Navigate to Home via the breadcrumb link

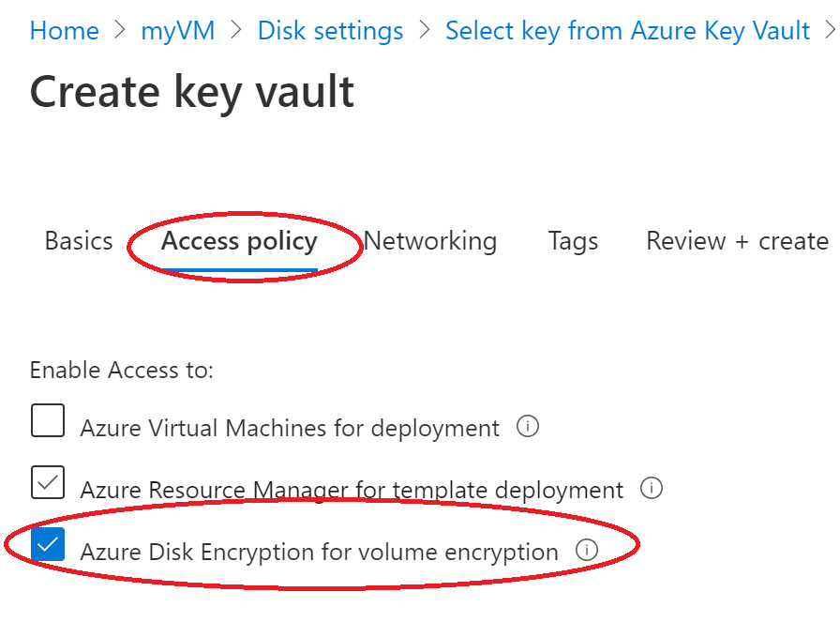[64, 30]
